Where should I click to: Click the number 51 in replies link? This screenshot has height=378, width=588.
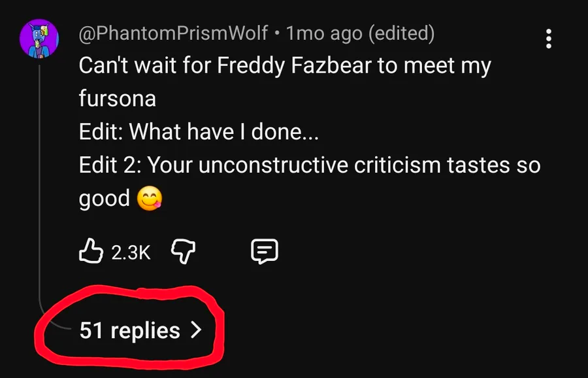tap(91, 331)
